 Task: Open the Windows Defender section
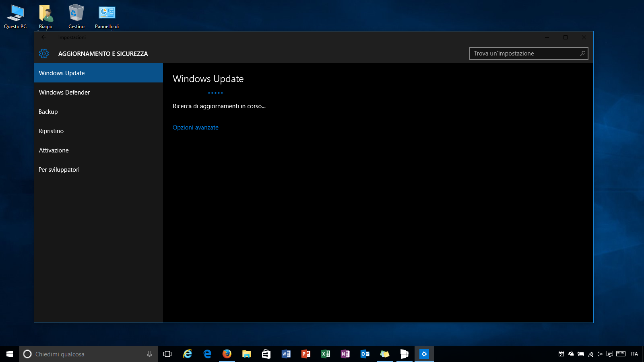[x=99, y=92]
